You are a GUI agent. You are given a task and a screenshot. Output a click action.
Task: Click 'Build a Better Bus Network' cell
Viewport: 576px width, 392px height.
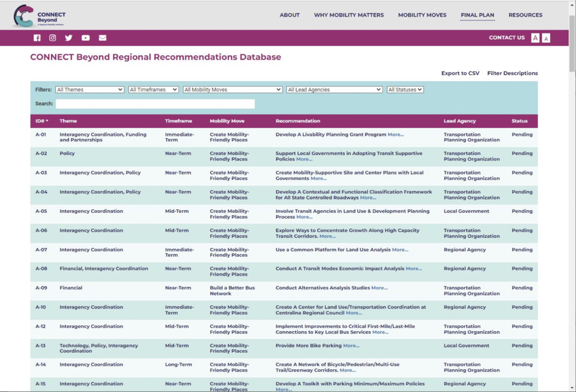tap(232, 291)
